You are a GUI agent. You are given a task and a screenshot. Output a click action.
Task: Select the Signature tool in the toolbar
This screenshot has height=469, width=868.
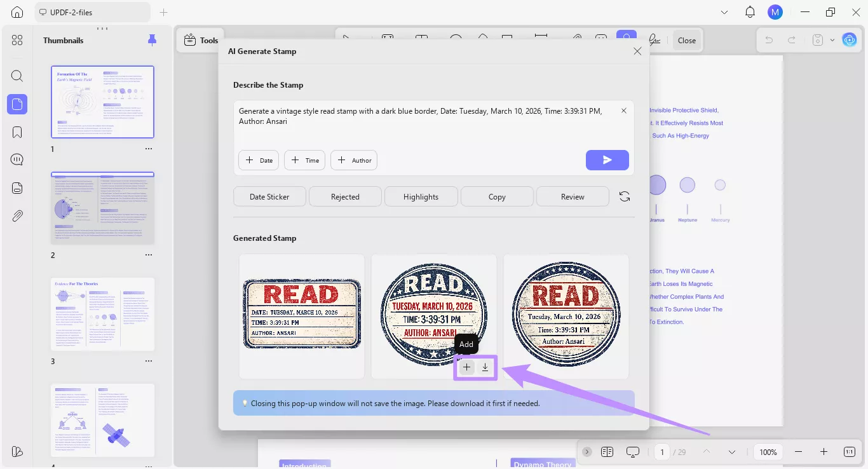click(654, 39)
